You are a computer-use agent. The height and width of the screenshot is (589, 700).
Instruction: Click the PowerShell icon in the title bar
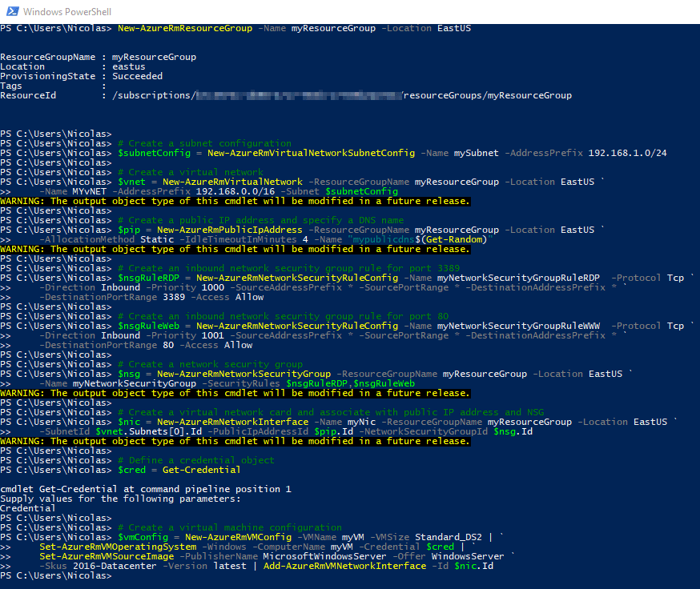[13, 11]
